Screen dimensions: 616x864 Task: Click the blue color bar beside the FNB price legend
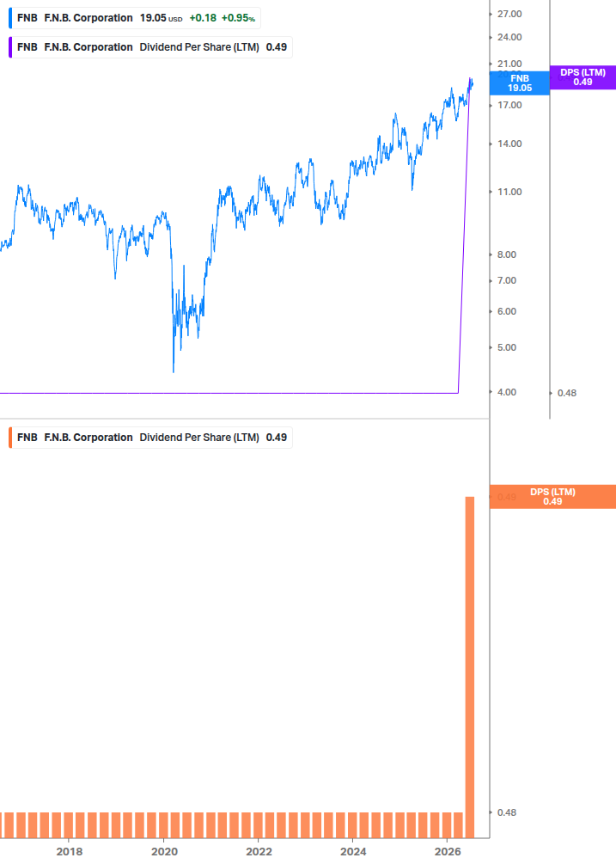[x=10, y=18]
